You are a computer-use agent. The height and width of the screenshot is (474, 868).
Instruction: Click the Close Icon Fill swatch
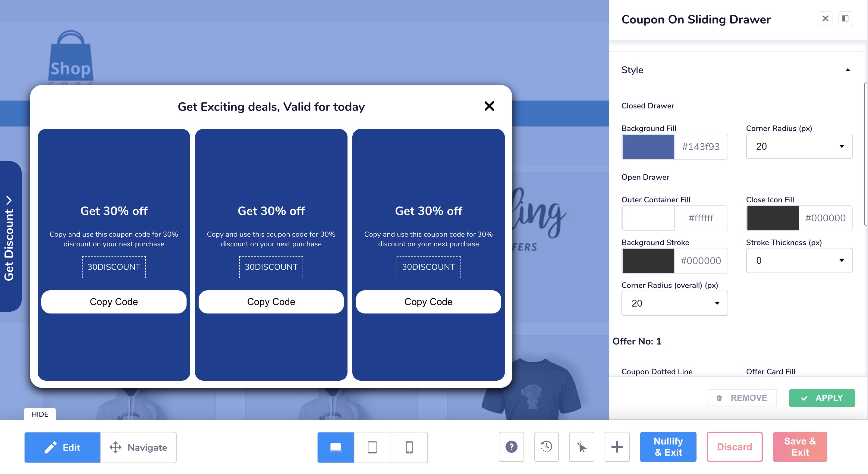coord(773,217)
